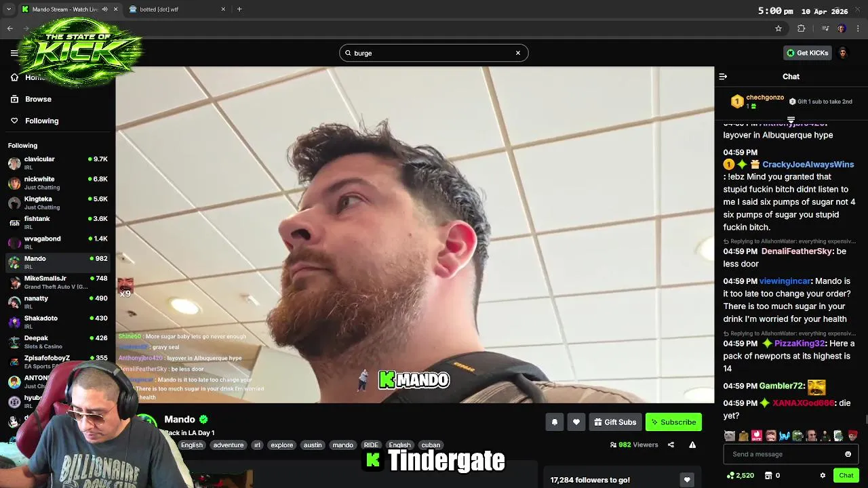Toggle follow heart button beside Gift Subs
868x488 pixels.
pyautogui.click(x=576, y=422)
